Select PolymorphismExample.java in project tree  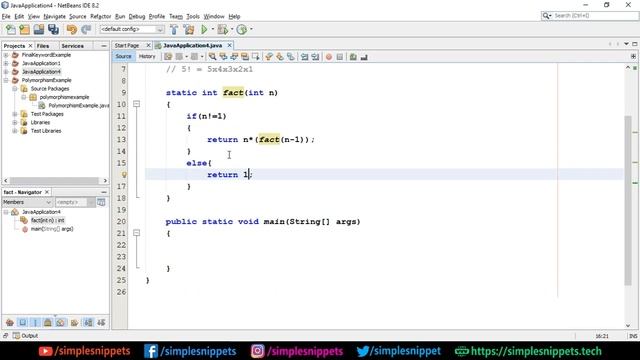click(79, 105)
